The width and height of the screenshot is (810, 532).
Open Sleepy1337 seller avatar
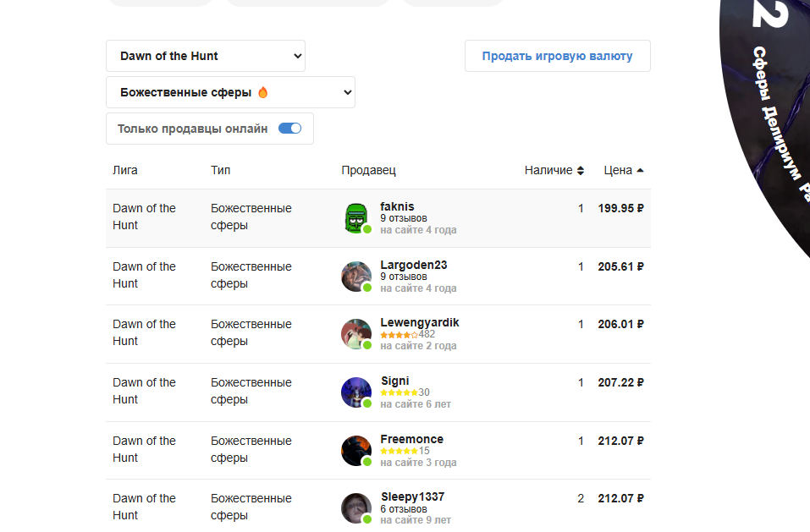[356, 508]
